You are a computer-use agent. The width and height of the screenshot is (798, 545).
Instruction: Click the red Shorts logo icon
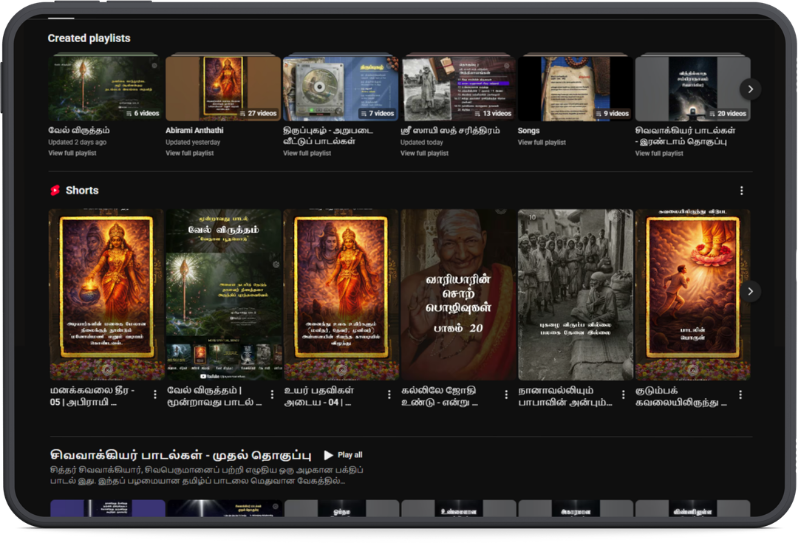tap(55, 190)
